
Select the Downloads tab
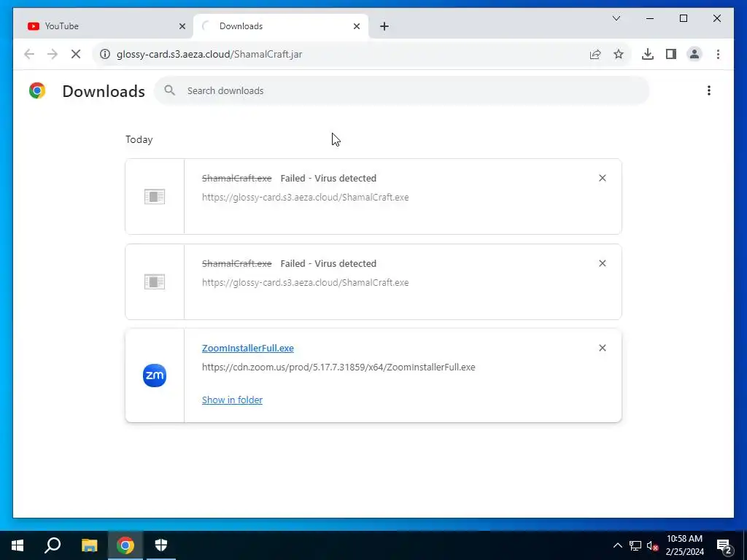pyautogui.click(x=281, y=26)
